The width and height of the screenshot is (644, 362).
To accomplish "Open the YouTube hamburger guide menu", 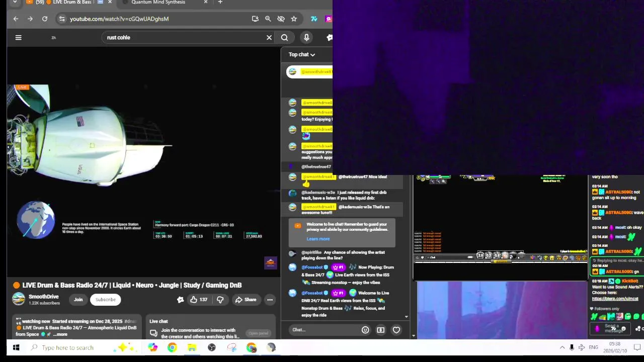I will coord(18,37).
